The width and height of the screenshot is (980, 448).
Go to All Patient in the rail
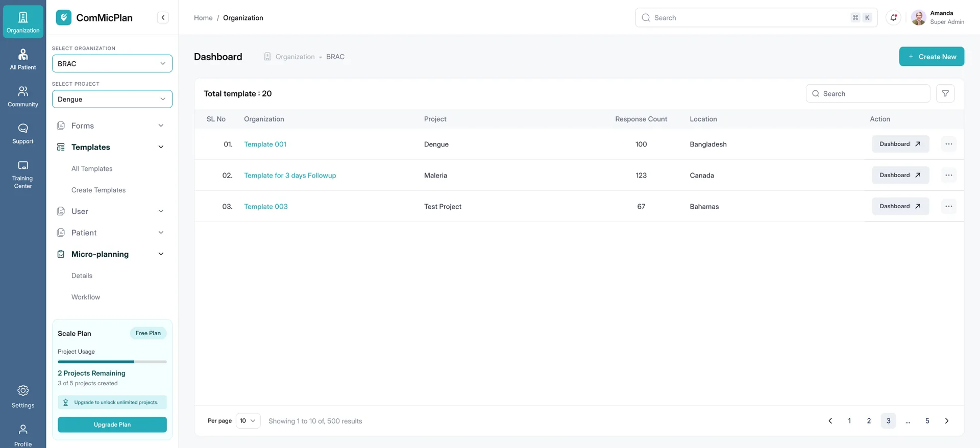click(x=23, y=59)
